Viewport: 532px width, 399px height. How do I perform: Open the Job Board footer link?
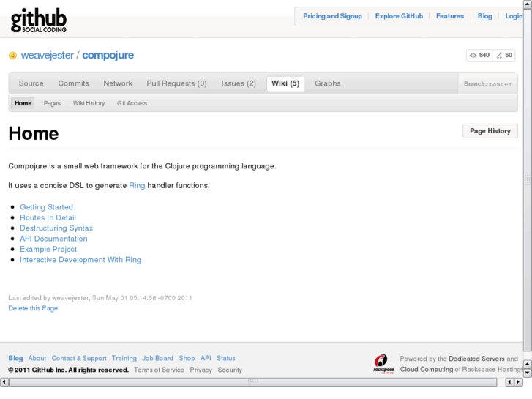point(157,358)
